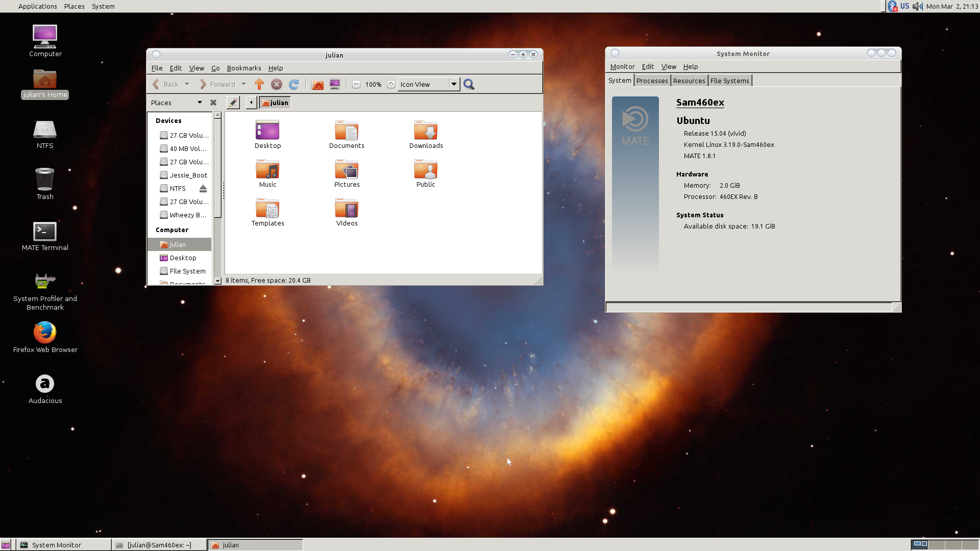980x551 pixels.
Task: Click the blue Reload icon
Action: point(293,84)
